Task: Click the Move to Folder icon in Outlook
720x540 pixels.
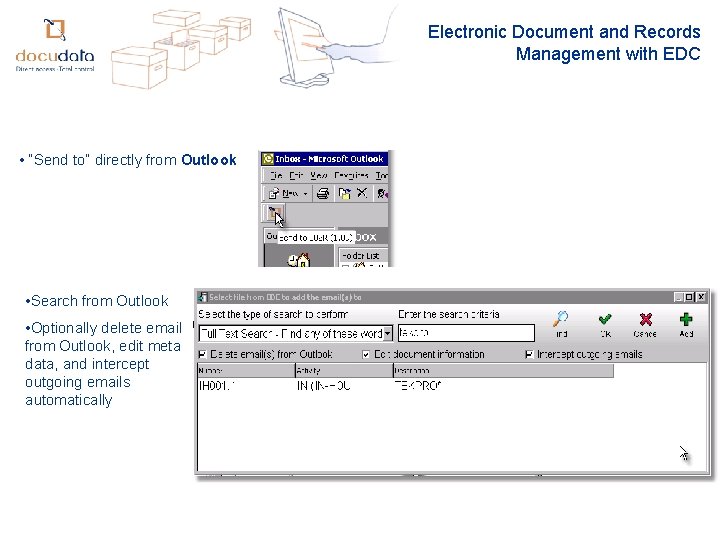Action: (344, 193)
